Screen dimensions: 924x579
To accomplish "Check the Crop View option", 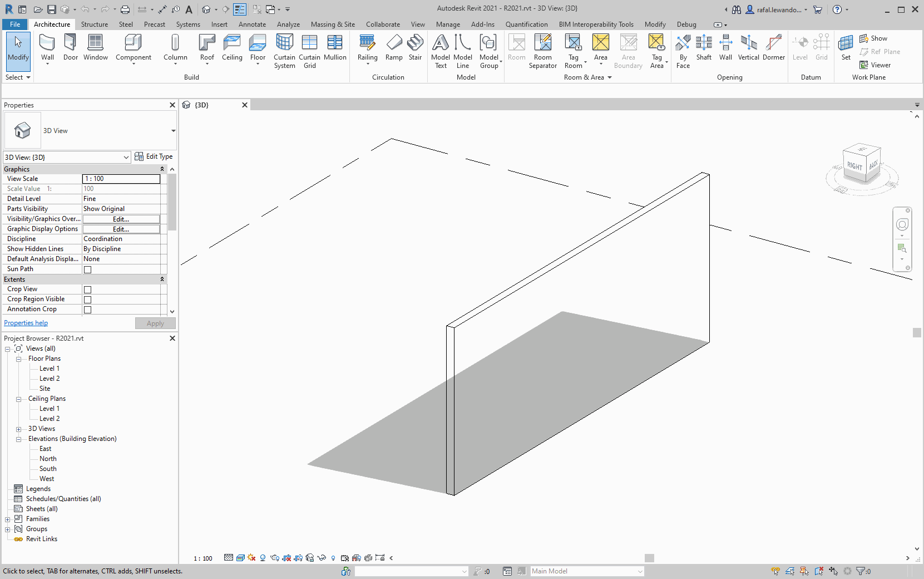I will [87, 289].
